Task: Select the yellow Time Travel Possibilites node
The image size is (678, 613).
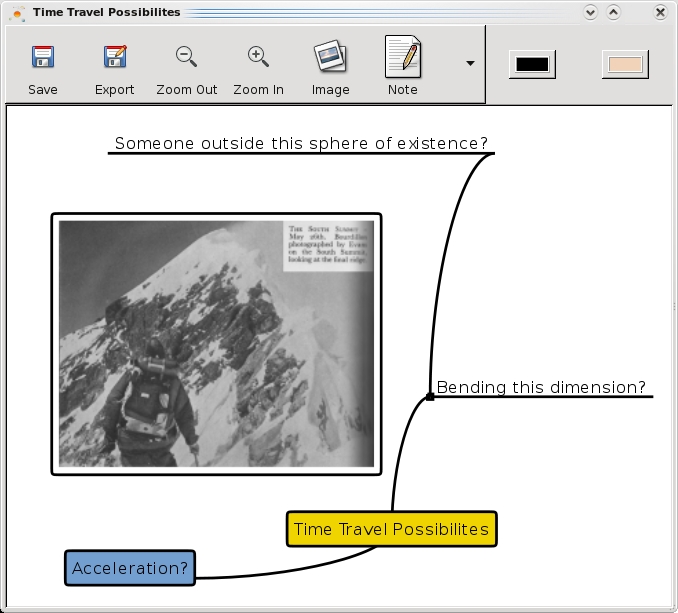Action: (x=391, y=529)
